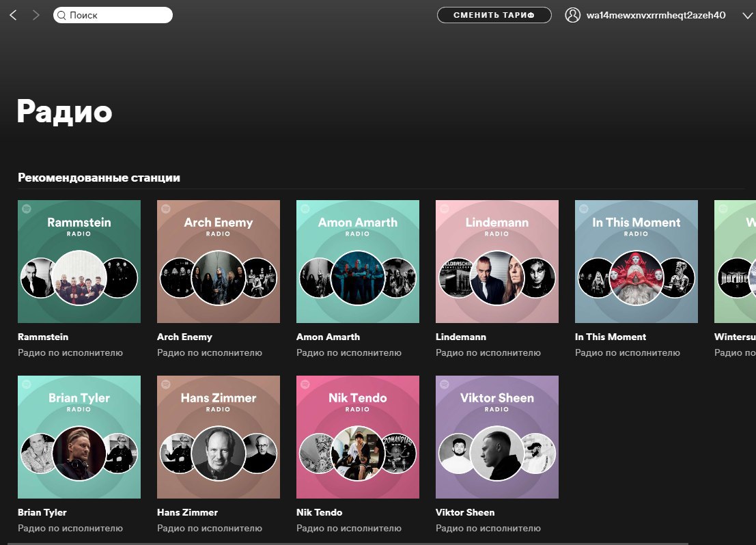Open the wa14mewxnvxrrmheqt2azeh40 account name

tap(656, 15)
